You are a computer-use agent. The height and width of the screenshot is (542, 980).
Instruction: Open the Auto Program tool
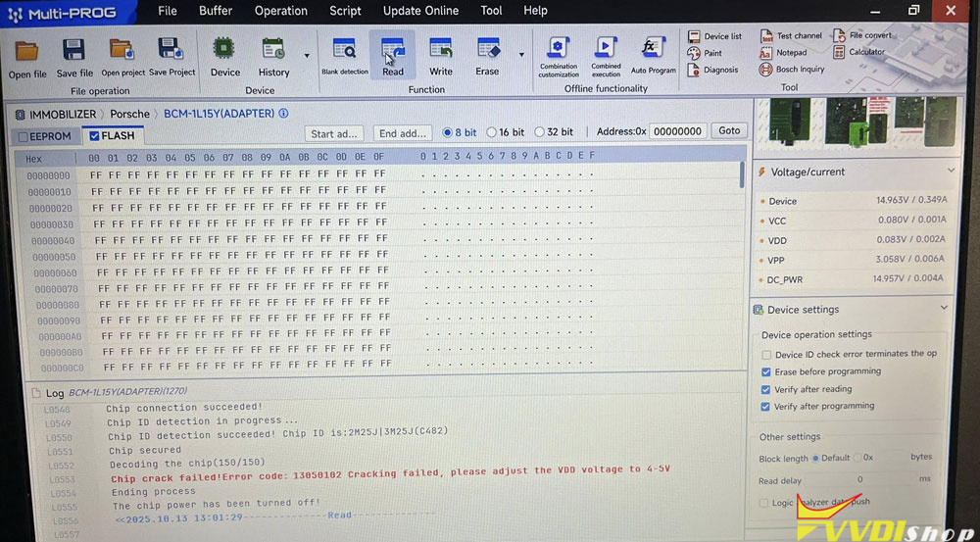click(x=653, y=51)
